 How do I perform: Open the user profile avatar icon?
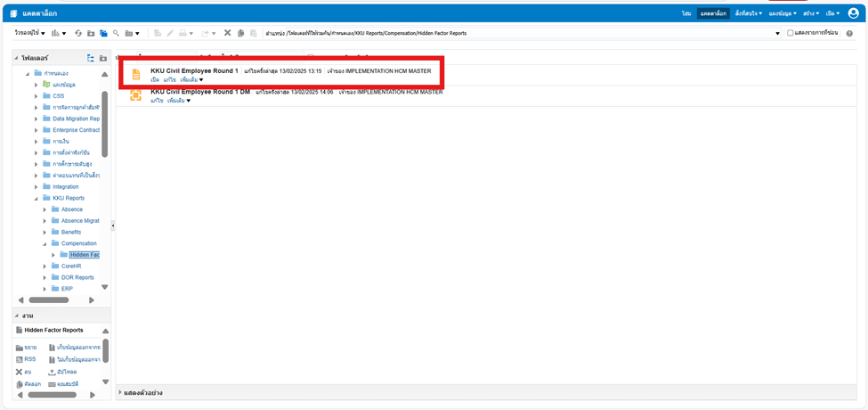(853, 13)
